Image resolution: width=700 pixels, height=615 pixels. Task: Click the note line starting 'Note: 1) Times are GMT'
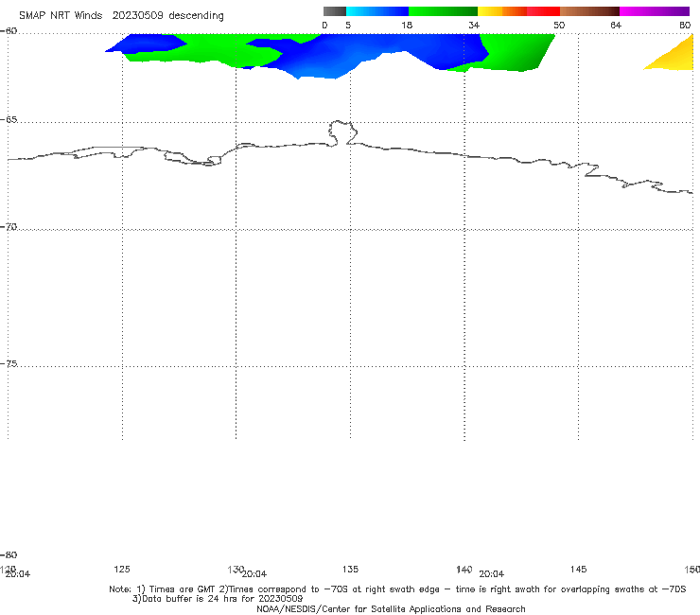coord(397,589)
